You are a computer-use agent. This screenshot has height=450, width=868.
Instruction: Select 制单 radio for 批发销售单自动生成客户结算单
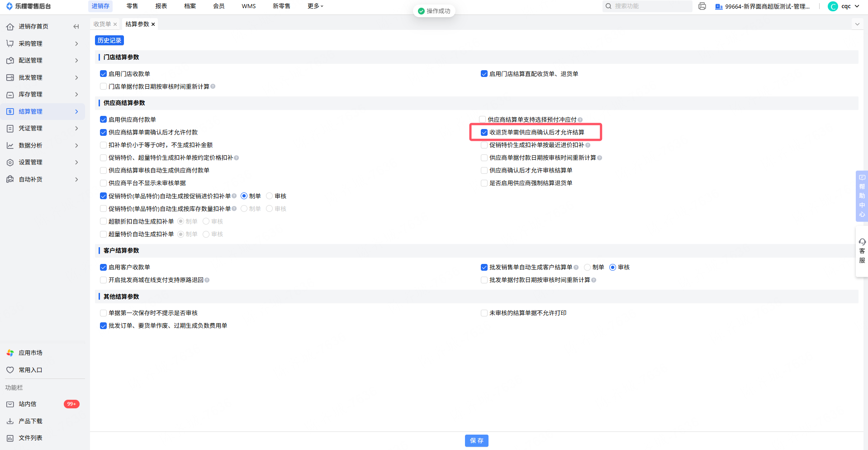[x=587, y=267]
